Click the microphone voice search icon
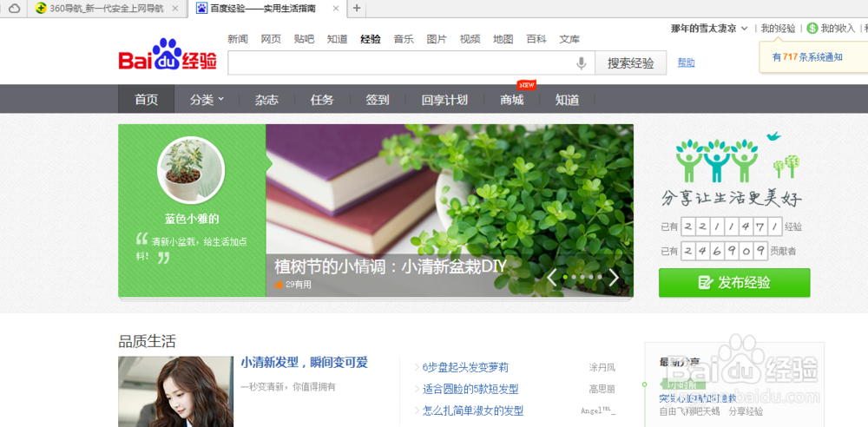 click(581, 63)
